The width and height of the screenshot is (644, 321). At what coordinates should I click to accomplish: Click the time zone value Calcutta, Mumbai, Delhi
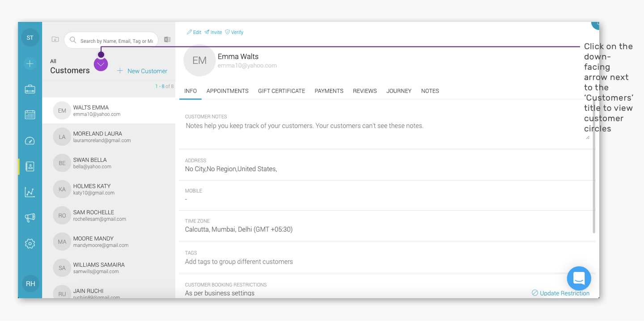[x=239, y=229]
